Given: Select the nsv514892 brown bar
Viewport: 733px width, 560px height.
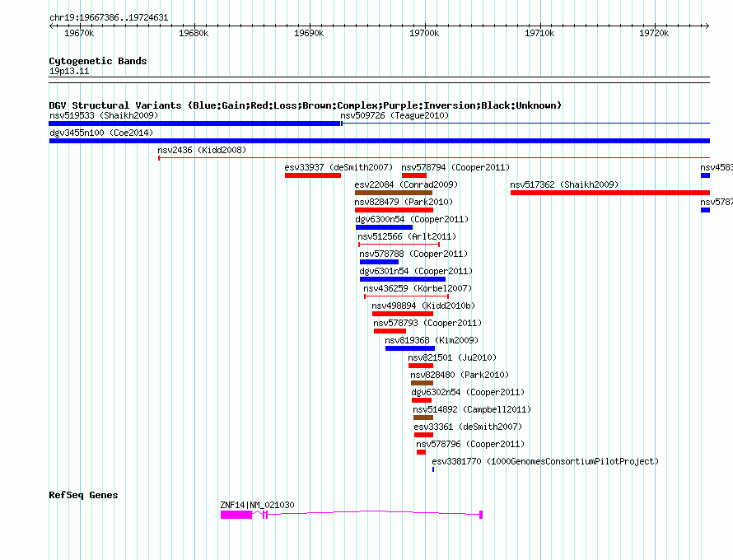Looking at the screenshot, I should [x=423, y=418].
